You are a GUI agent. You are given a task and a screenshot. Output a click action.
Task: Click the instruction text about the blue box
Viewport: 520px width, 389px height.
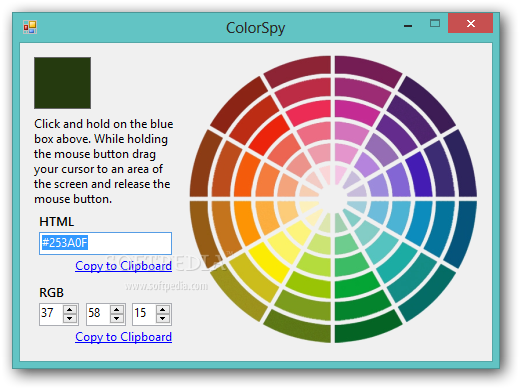coord(103,161)
